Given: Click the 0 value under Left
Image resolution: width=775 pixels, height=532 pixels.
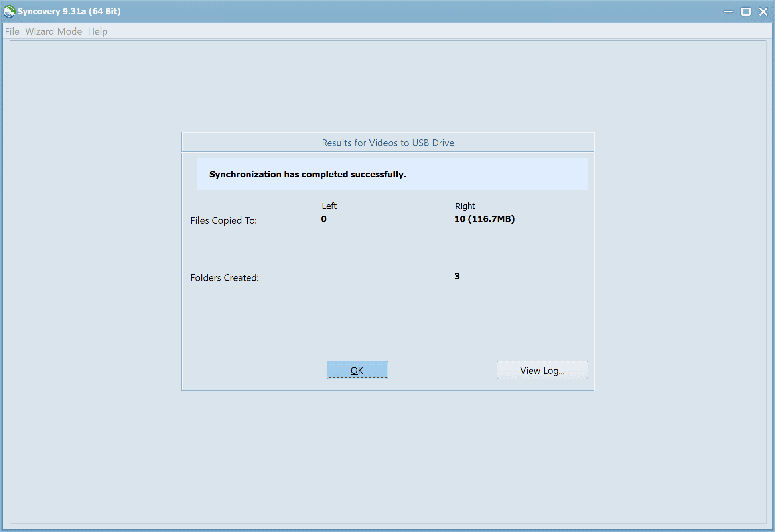Looking at the screenshot, I should point(324,219).
